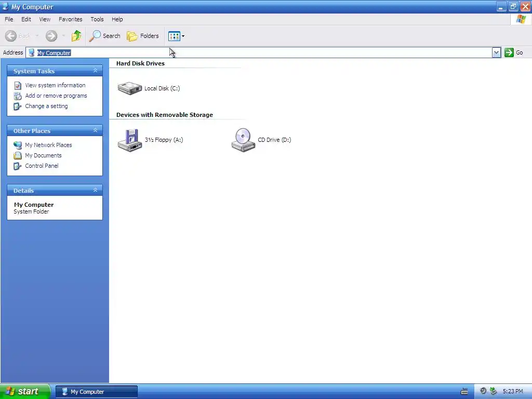Open Back history dropdown arrow
This screenshot has height=399, width=532.
point(37,36)
